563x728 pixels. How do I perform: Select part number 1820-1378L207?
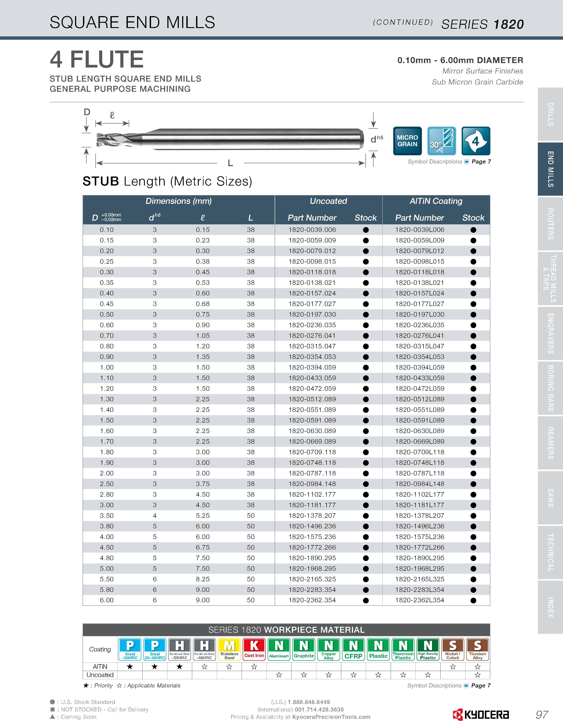419,516
